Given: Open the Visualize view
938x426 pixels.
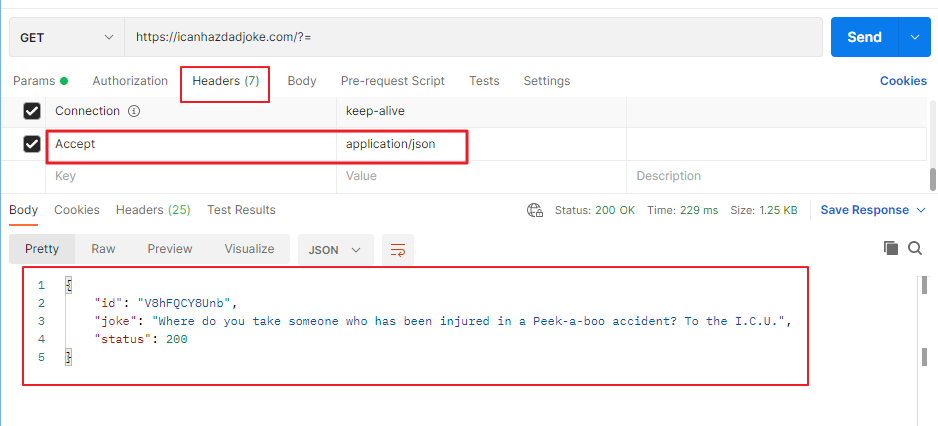Looking at the screenshot, I should pos(249,249).
